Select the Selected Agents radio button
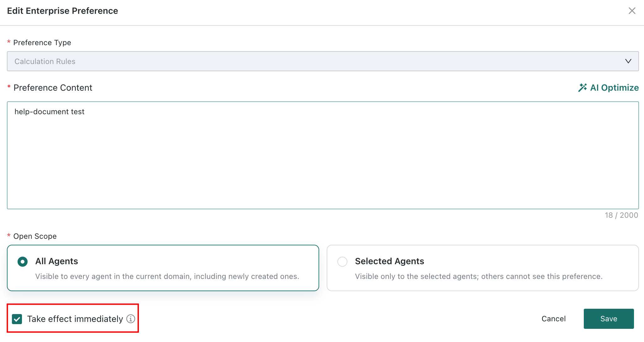The image size is (644, 342). (342, 261)
